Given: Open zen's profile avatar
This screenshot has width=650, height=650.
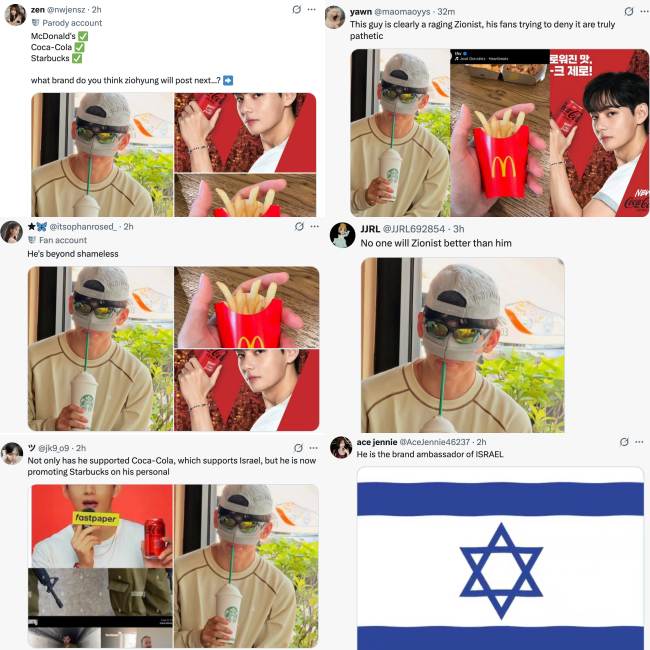Looking at the screenshot, I should point(15,15).
